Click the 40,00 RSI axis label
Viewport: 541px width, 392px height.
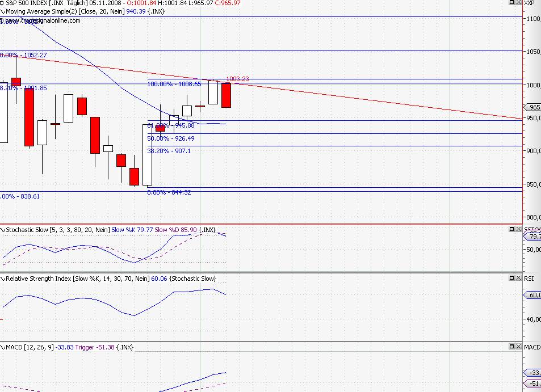534,319
